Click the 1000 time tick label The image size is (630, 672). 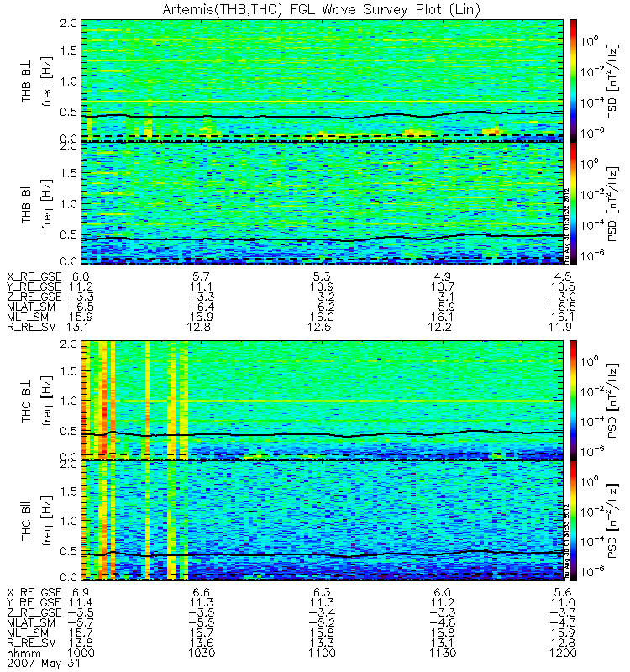click(x=81, y=654)
